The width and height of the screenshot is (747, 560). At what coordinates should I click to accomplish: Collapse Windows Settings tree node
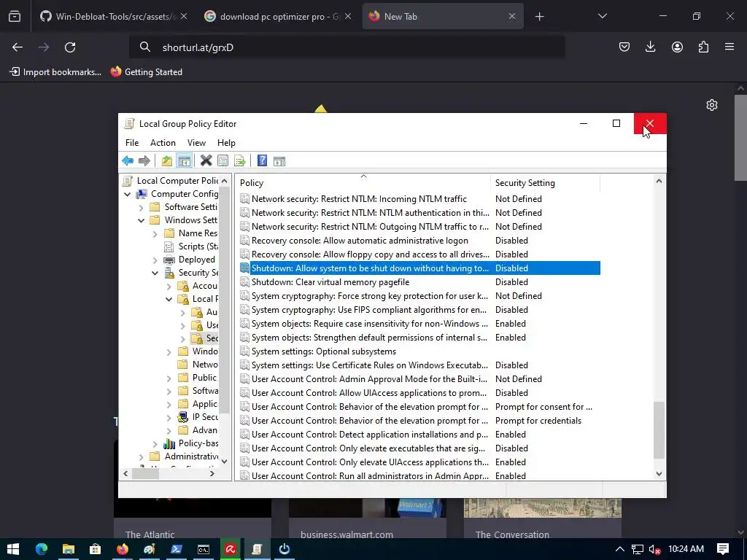(141, 220)
